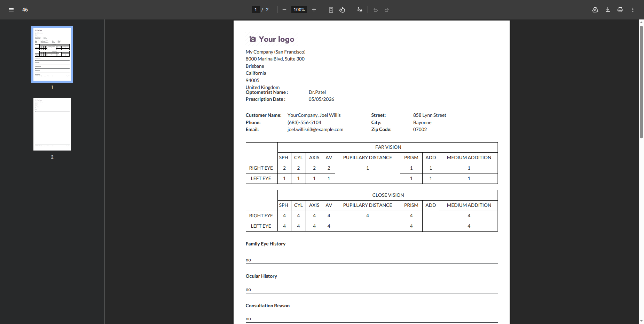Click LEFT EYE row in Close Vision table
The image size is (644, 324).
[x=371, y=226]
